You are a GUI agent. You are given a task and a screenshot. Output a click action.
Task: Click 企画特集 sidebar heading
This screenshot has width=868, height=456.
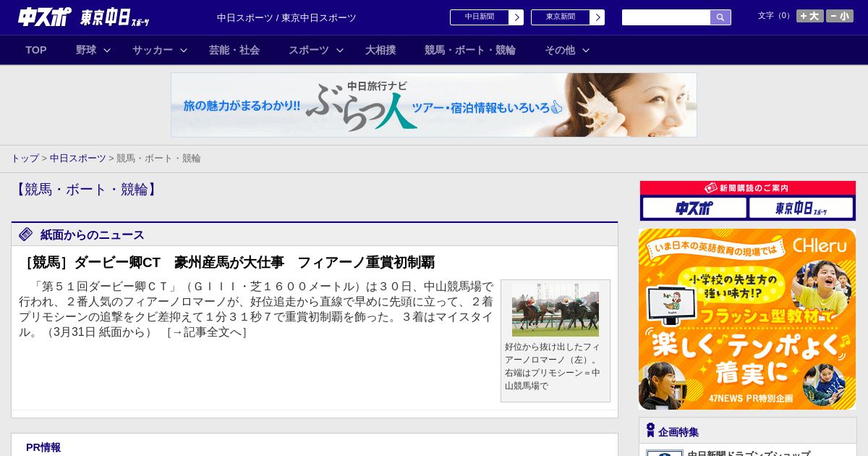(678, 432)
